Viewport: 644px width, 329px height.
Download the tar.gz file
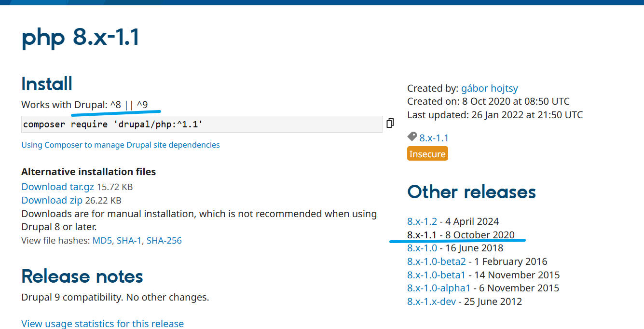click(x=58, y=187)
